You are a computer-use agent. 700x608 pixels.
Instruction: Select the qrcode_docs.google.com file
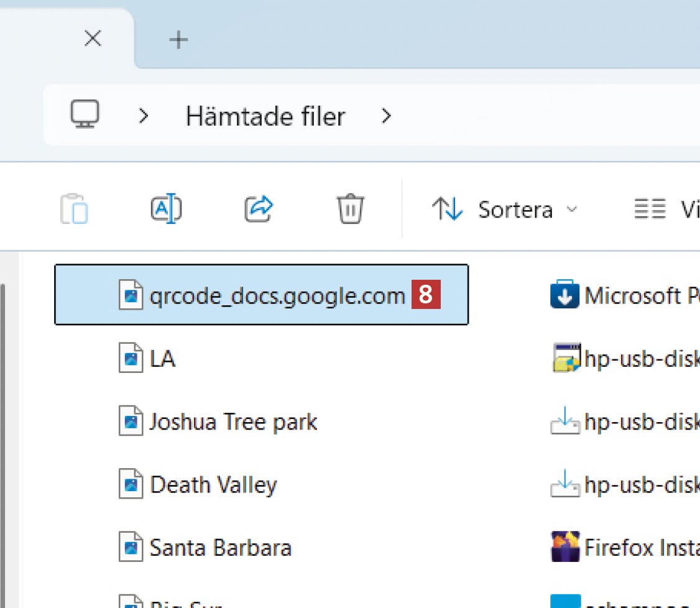277,295
